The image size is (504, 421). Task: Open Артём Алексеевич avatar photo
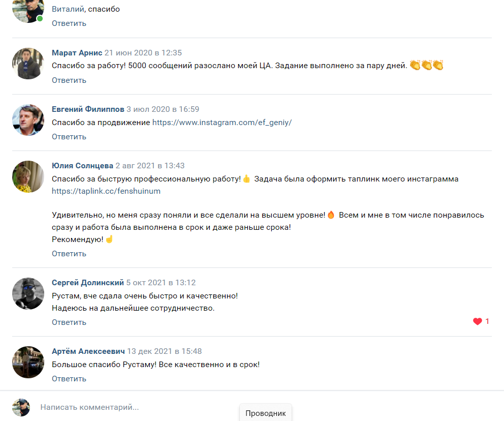pos(28,362)
